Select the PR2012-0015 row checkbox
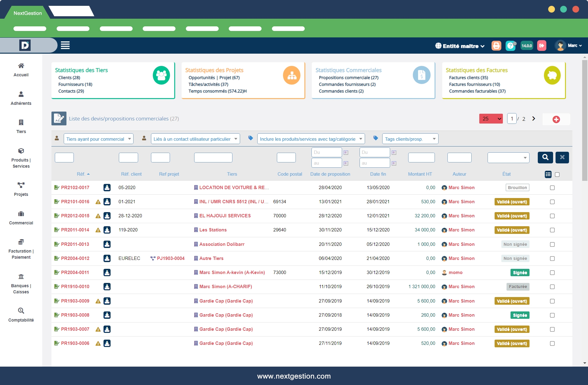Screen dimensions: 588x385 552,216
